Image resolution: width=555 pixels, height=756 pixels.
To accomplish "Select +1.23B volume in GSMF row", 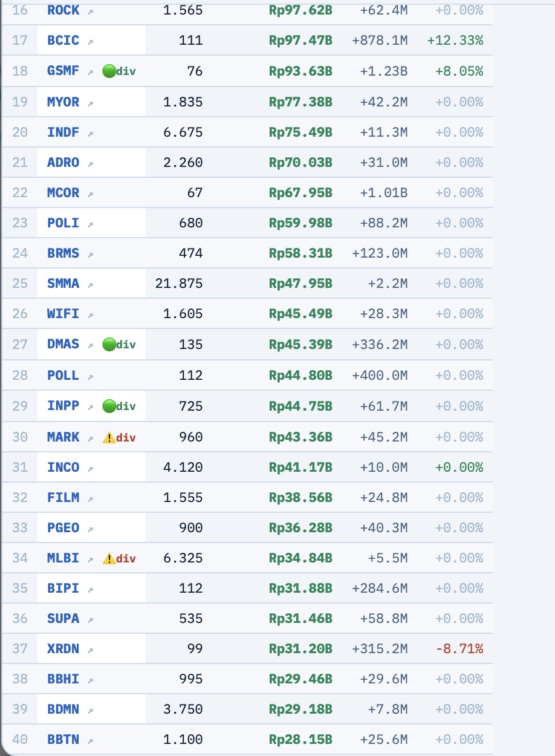I will [383, 71].
